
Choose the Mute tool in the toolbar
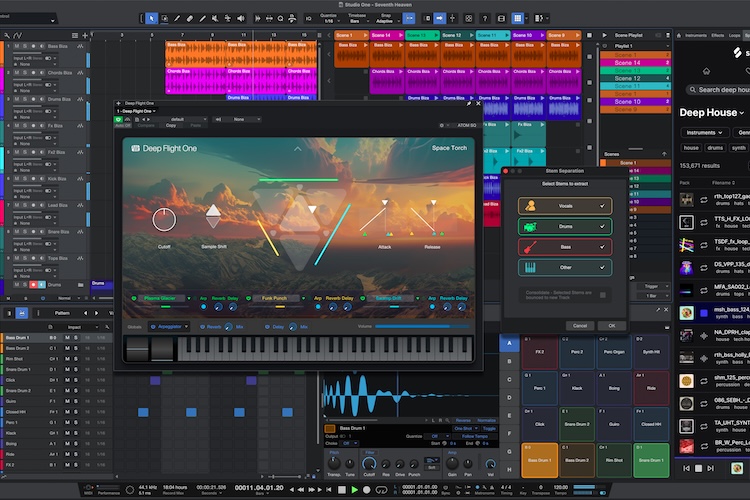[x=215, y=19]
